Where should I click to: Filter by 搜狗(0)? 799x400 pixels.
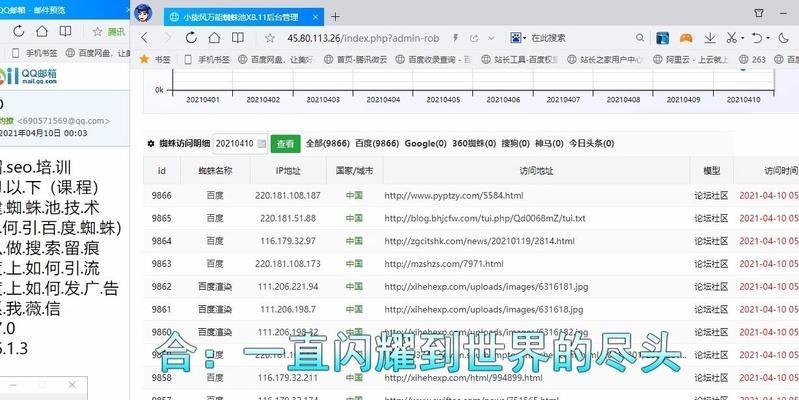(516, 144)
